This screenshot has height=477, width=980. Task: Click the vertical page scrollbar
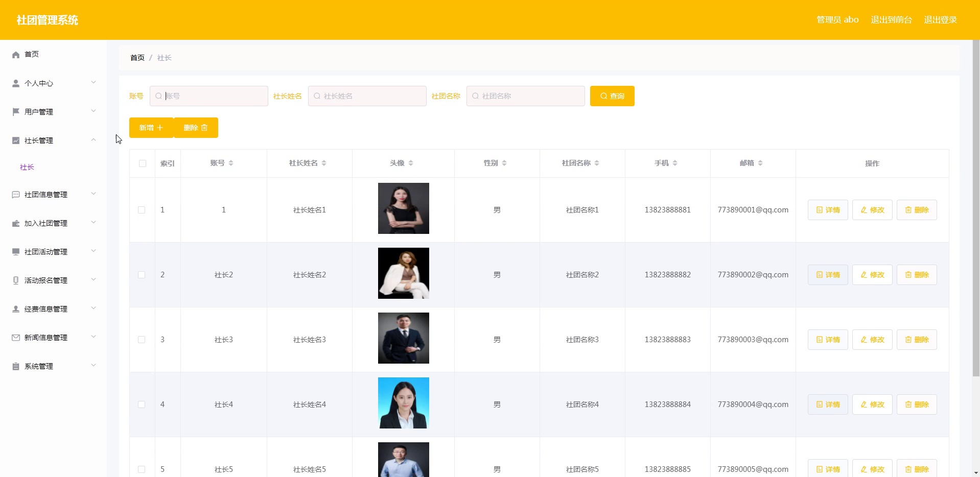(976, 208)
